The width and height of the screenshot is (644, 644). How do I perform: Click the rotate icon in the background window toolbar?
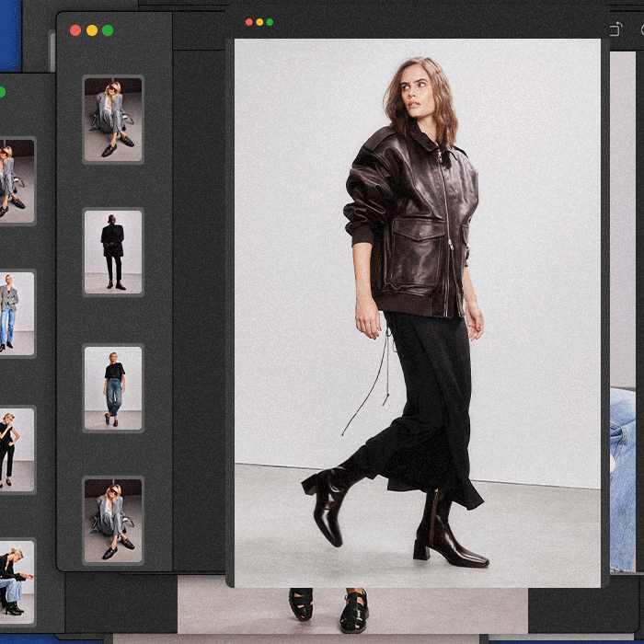tap(616, 29)
